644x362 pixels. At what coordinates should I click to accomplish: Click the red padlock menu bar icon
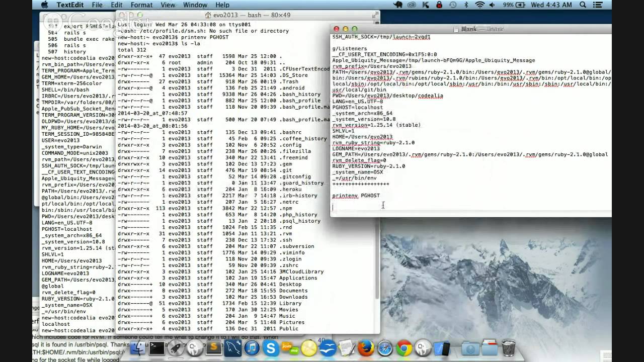click(439, 5)
